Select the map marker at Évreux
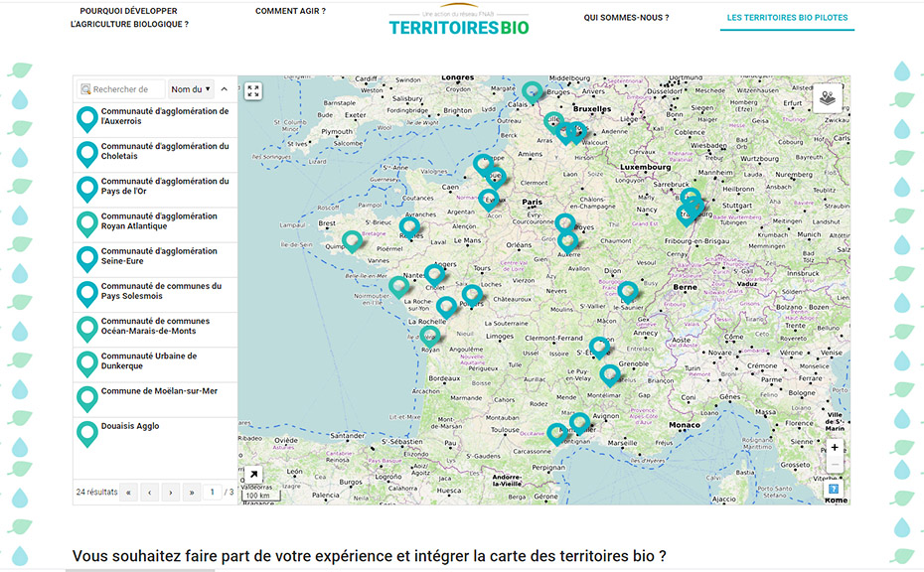 tap(489, 200)
